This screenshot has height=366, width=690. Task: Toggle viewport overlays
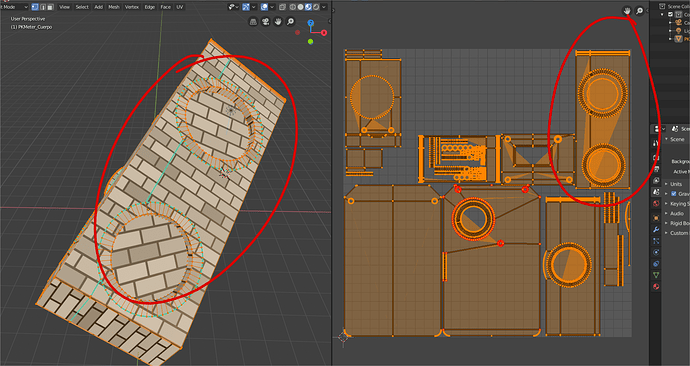264,7
